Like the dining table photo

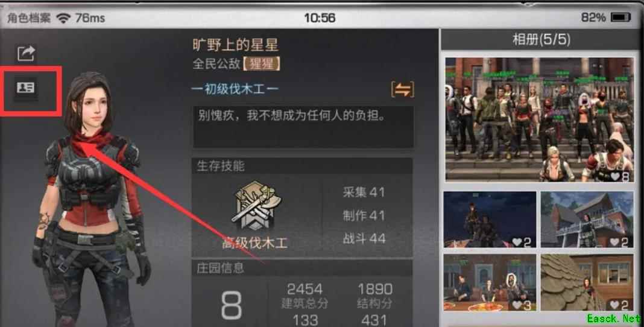517,305
